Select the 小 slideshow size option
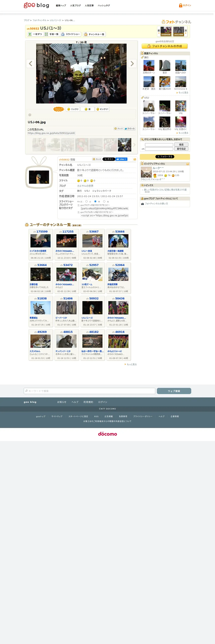215x644 pixels. click(x=86, y=201)
